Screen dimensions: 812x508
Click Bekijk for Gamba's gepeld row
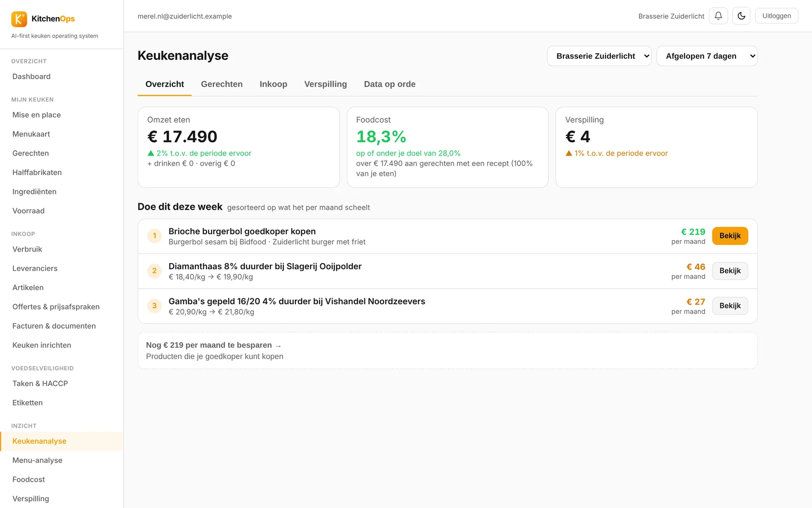click(x=730, y=306)
